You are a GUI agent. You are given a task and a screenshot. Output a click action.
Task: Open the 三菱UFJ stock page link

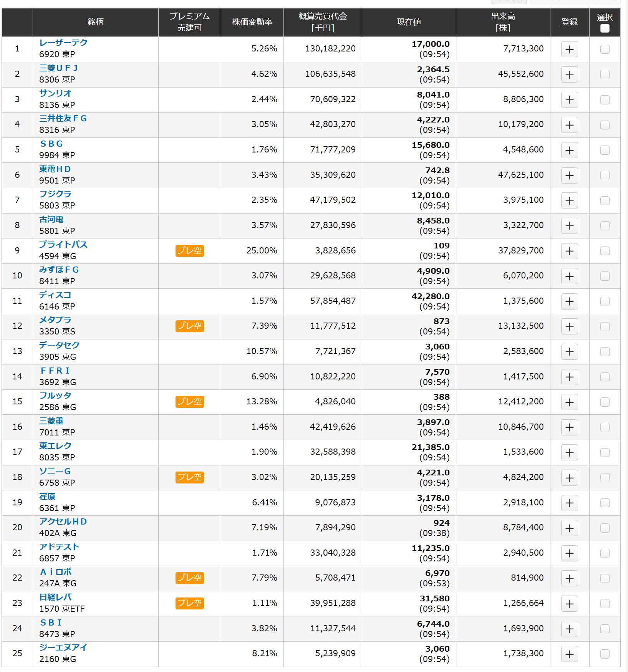(x=59, y=68)
